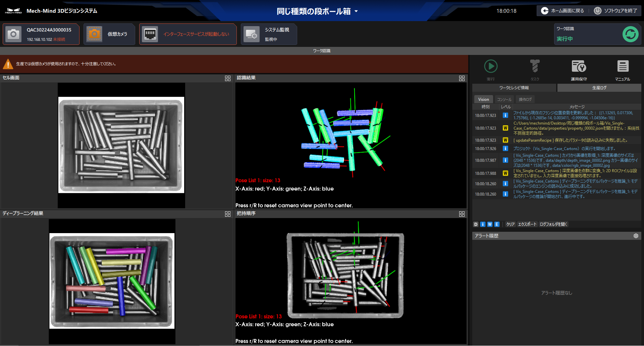Click the 時刻 column header
The height and width of the screenshot is (346, 644).
pos(486,107)
